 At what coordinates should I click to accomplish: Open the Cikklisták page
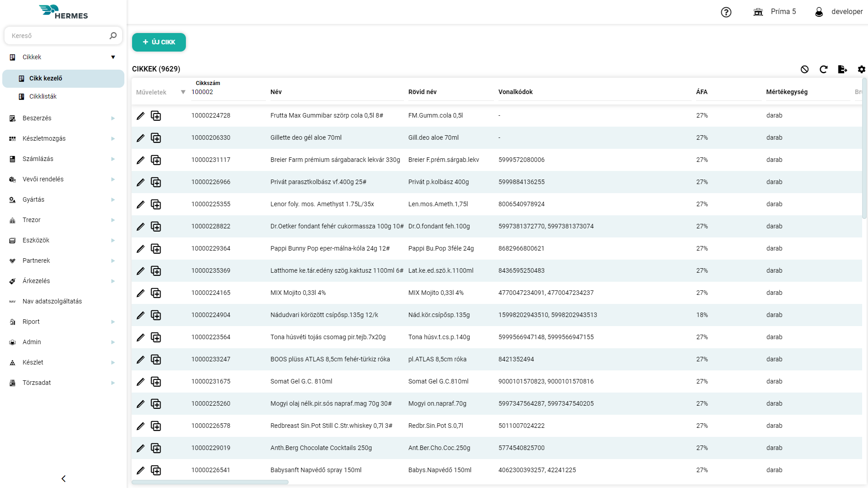pos(43,96)
